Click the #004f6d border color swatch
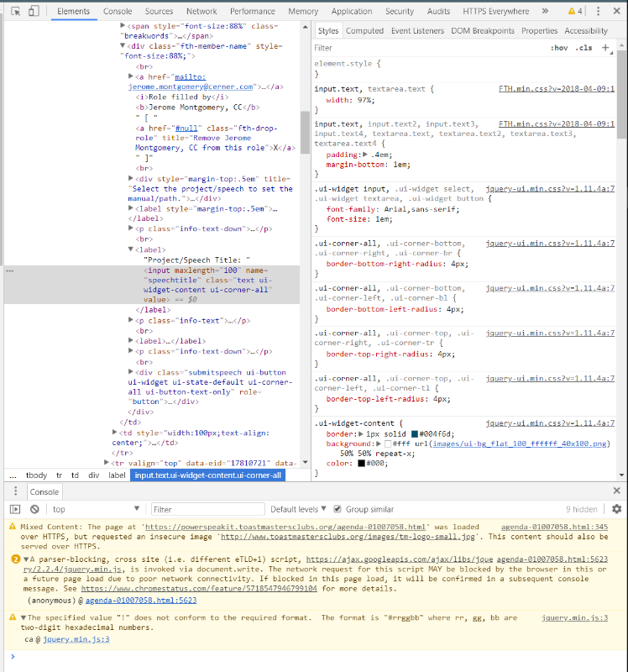 coord(415,434)
